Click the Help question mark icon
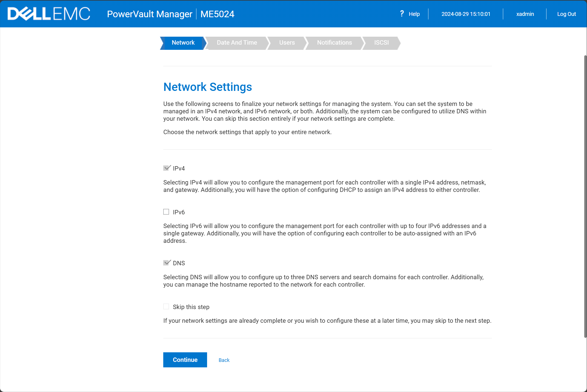This screenshot has width=587, height=392. [x=402, y=14]
